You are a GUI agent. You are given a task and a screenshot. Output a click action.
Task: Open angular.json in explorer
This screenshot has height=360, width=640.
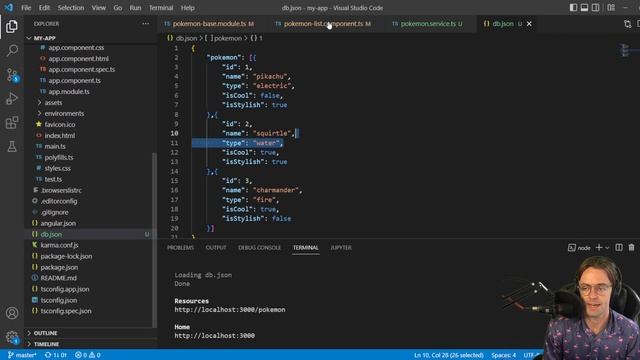pos(58,223)
